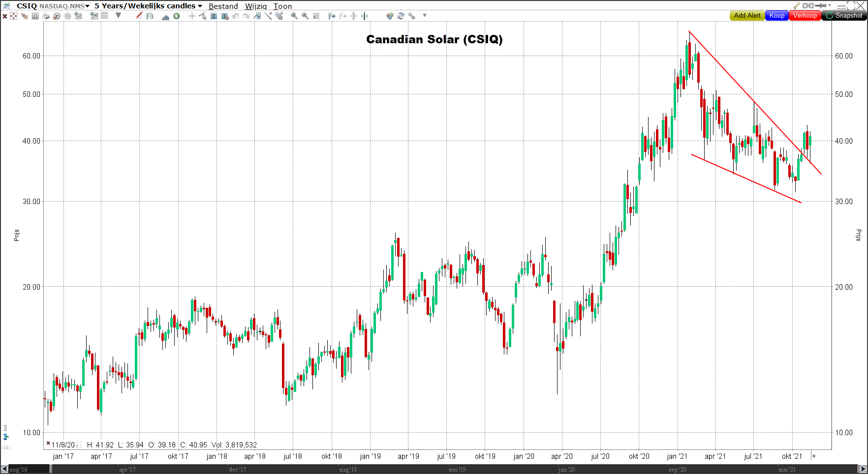Click the red X icon in the toolbar
Image resolution: width=868 pixels, height=474 pixels.
[4, 16]
